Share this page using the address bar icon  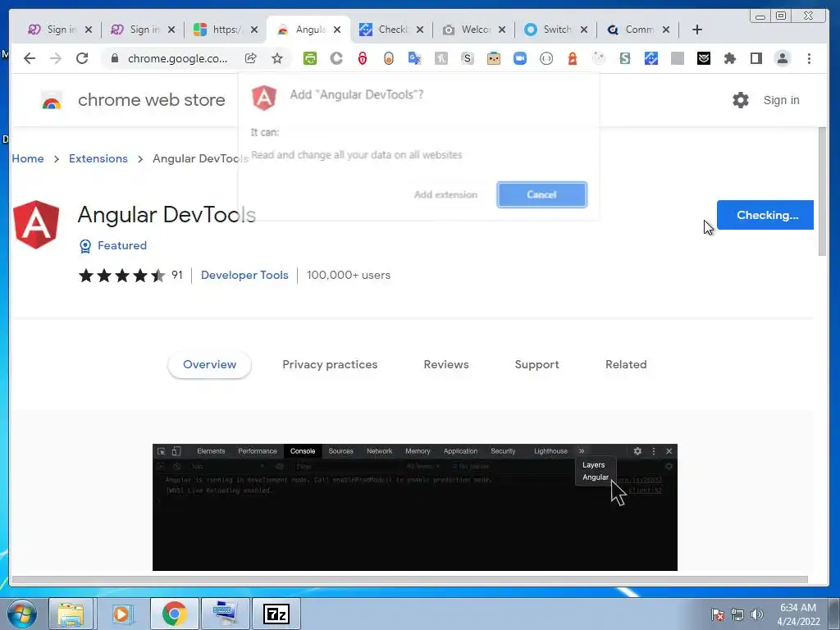(x=251, y=58)
